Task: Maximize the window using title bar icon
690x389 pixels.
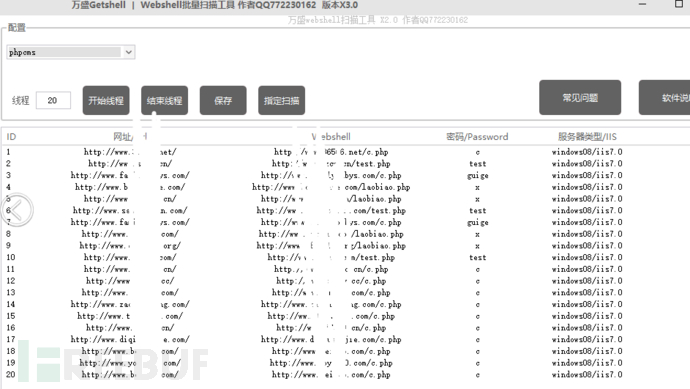Action: 679,4
